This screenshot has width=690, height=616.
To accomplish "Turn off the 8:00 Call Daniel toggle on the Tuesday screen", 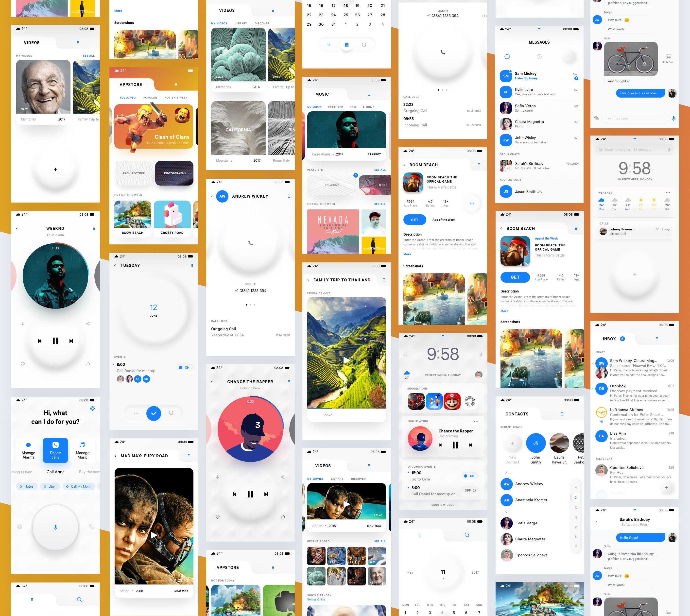I will coord(185,368).
